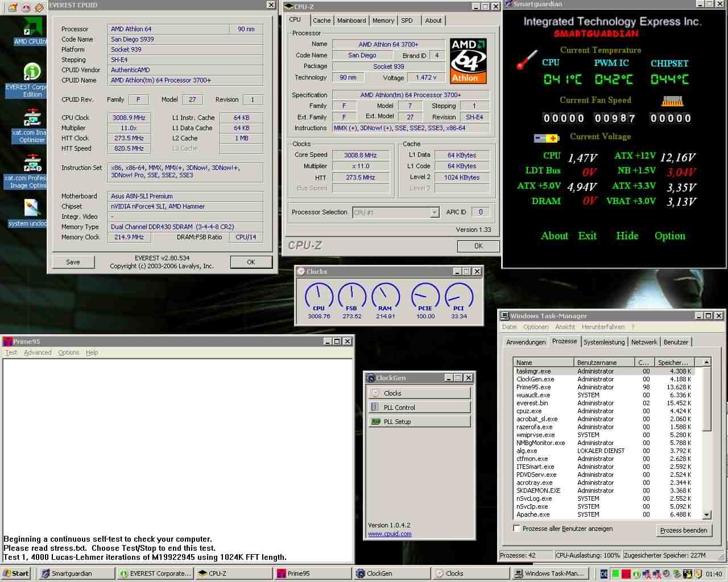This screenshot has width=728, height=582.
Task: Click the Task-Manager title bar icon
Action: click(504, 316)
